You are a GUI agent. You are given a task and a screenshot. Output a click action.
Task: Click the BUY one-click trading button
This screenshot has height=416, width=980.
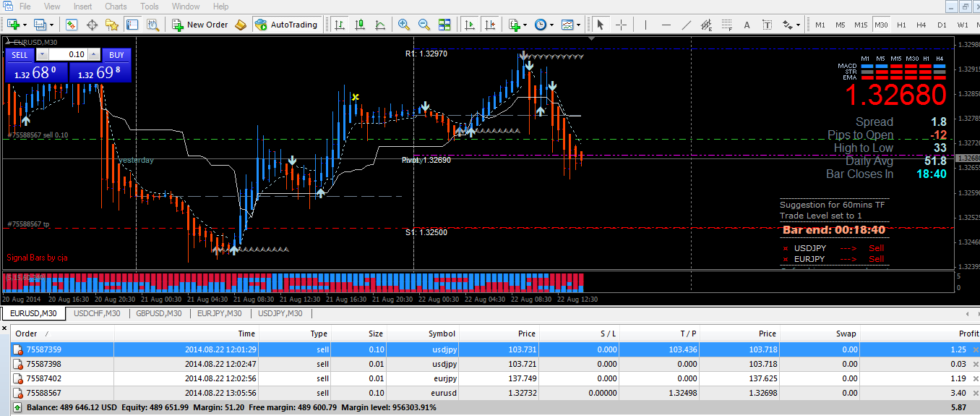(116, 55)
